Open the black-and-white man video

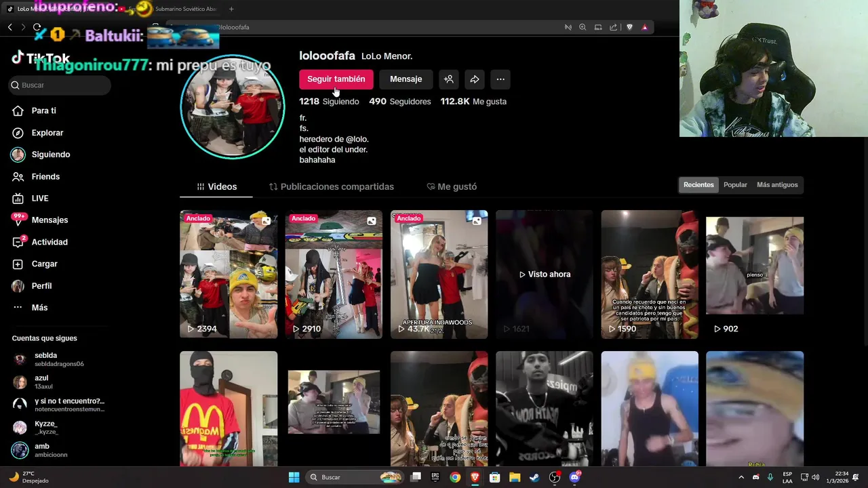544,408
